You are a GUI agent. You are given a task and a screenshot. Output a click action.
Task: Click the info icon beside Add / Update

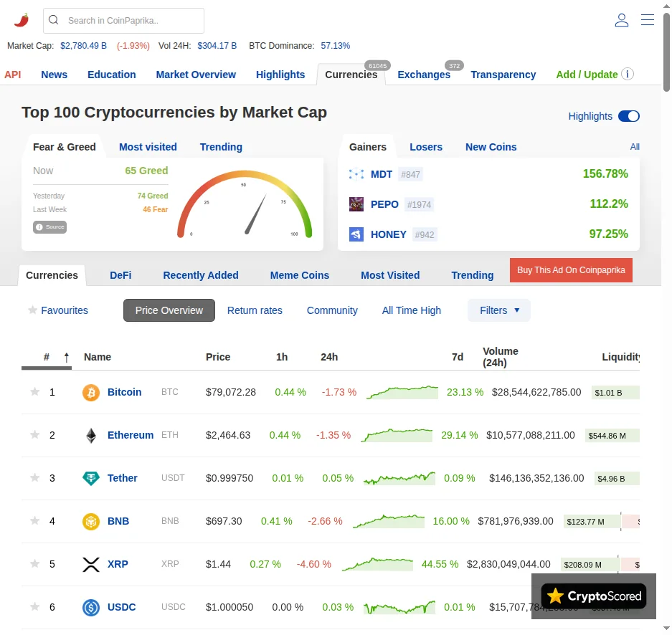click(x=628, y=74)
